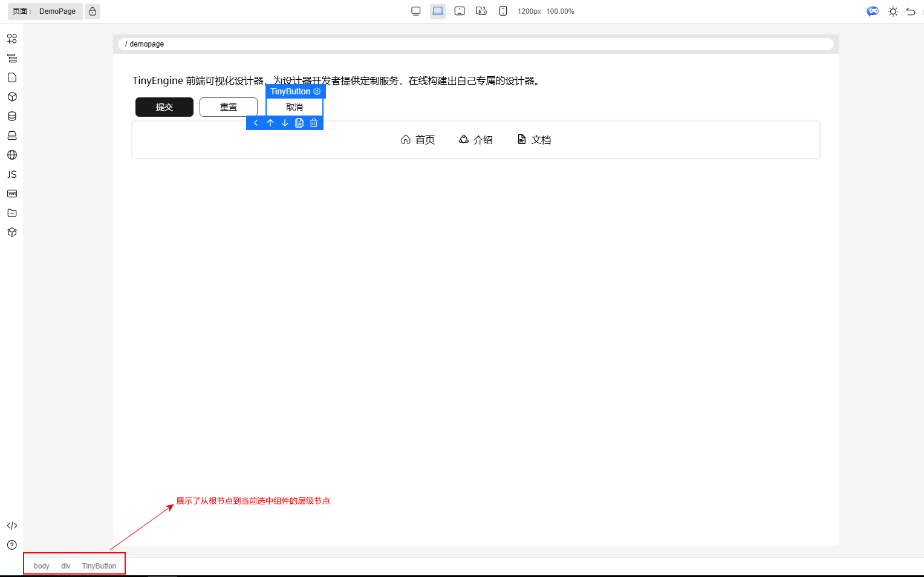Select div in the bottom breadcrumb
This screenshot has height=577, width=924.
pyautogui.click(x=66, y=566)
